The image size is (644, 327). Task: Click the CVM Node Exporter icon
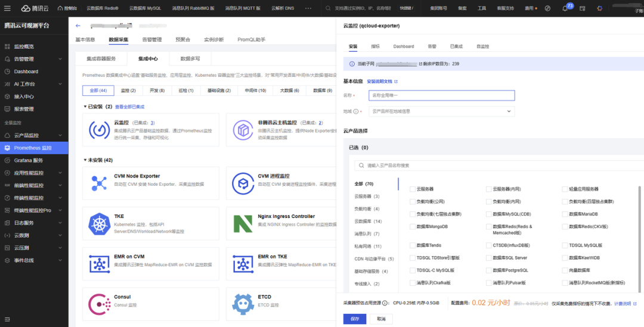click(x=99, y=183)
